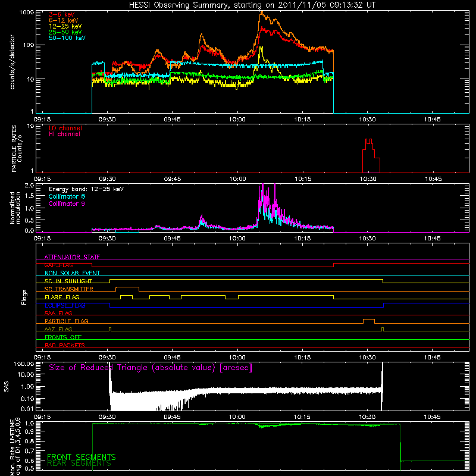Click the Normalized modulation axis label
The image size is (476, 476).
coord(15,208)
